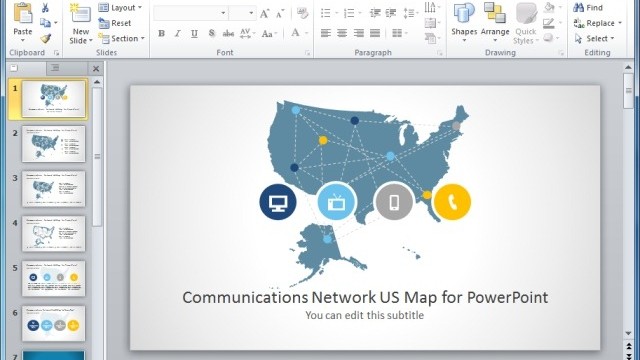Select slide 3 thumbnail
640x360 pixels.
point(53,189)
